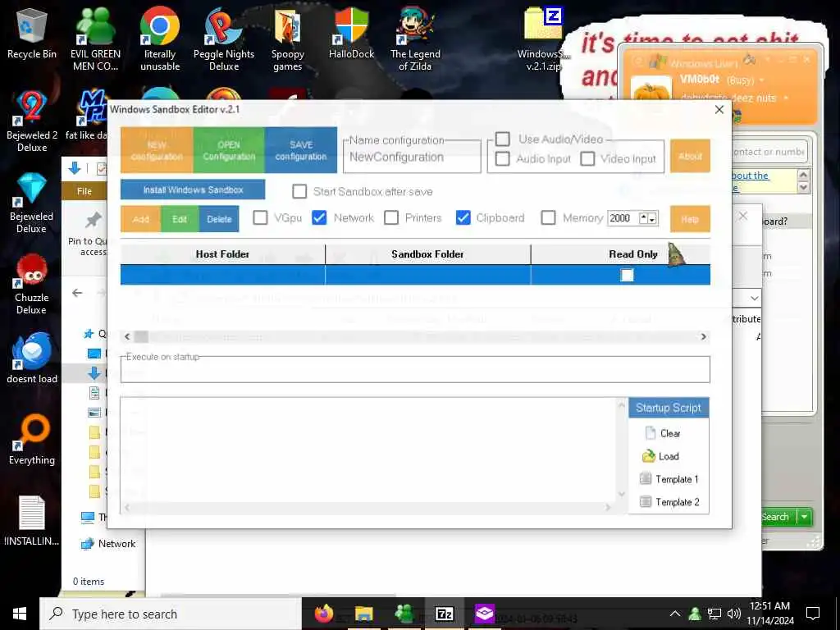
Task: Click the Firefox icon in taskbar
Action: point(323,614)
